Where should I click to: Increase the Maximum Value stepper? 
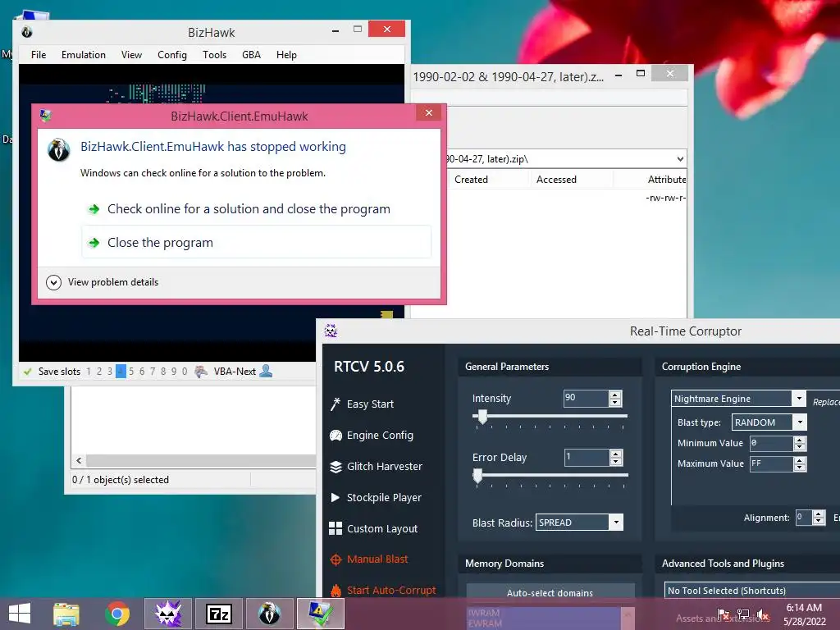800,460
